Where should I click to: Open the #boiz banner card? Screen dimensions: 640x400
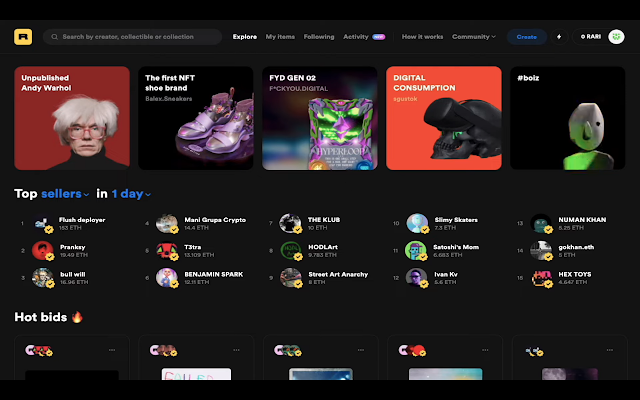[568, 118]
